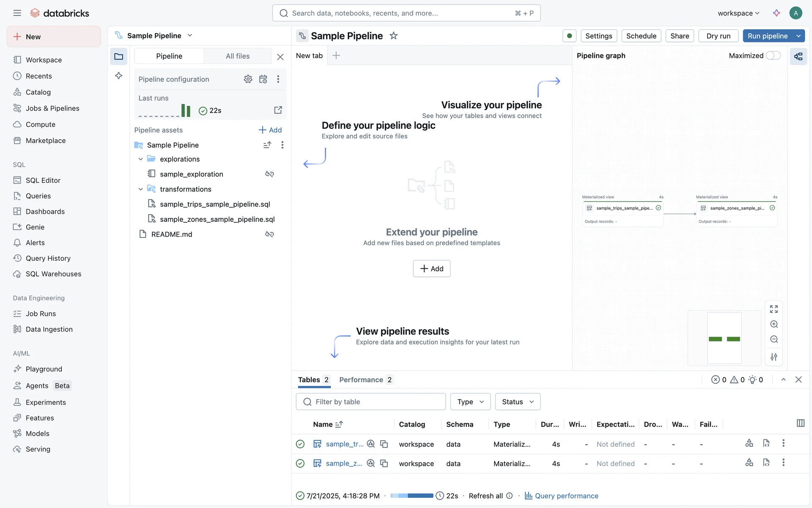This screenshot has width=812, height=508.
Task: Collapse the explorations folder
Action: 140,159
